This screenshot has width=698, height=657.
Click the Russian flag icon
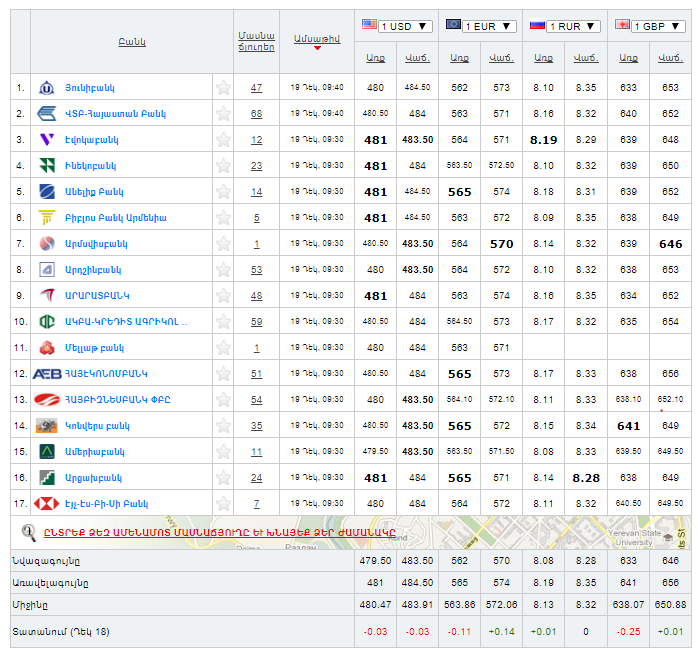point(538,24)
